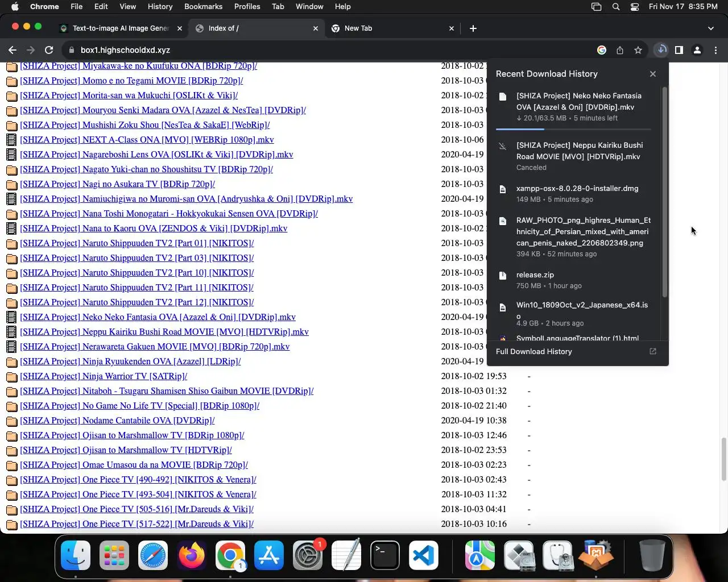The image size is (728, 582).
Task: Switch to the Text-to-image AI Image Generator tab
Action: [120, 28]
